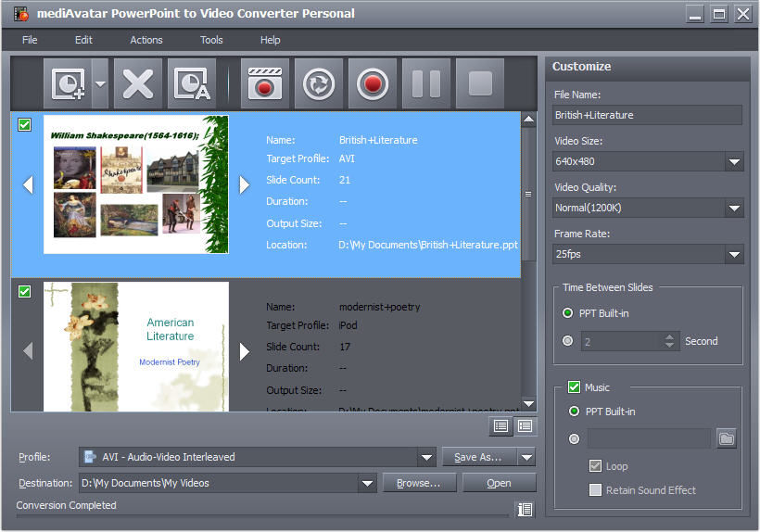Switch to compact list view icon

[x=500, y=426]
